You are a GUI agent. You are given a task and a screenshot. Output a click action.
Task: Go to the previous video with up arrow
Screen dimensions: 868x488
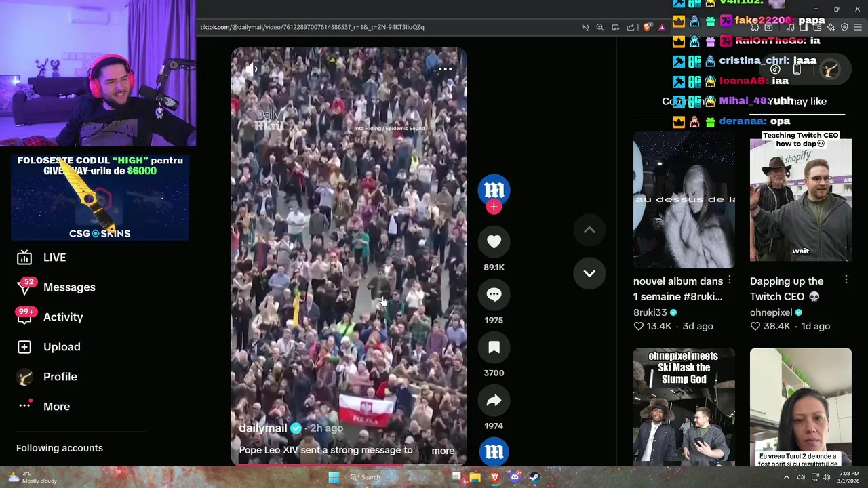pyautogui.click(x=589, y=230)
